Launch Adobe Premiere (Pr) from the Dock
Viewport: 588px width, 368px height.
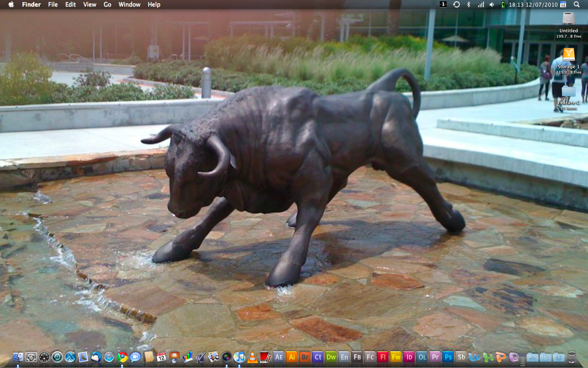click(435, 357)
